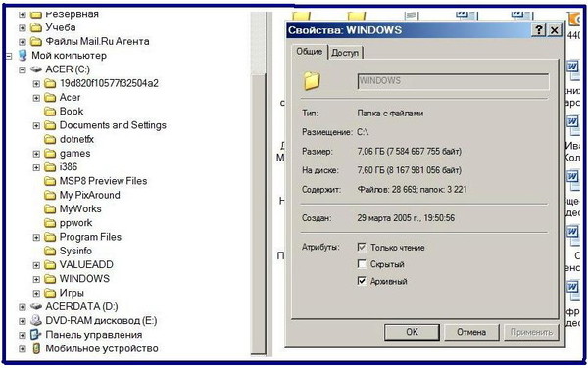
Task: Click the Отмена button
Action: [471, 332]
